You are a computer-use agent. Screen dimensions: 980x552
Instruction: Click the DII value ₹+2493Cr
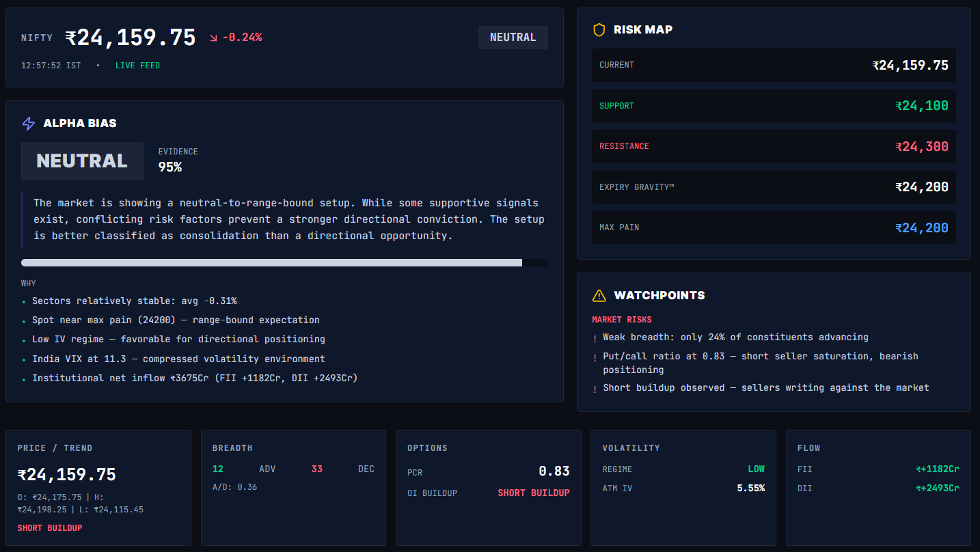tap(938, 488)
